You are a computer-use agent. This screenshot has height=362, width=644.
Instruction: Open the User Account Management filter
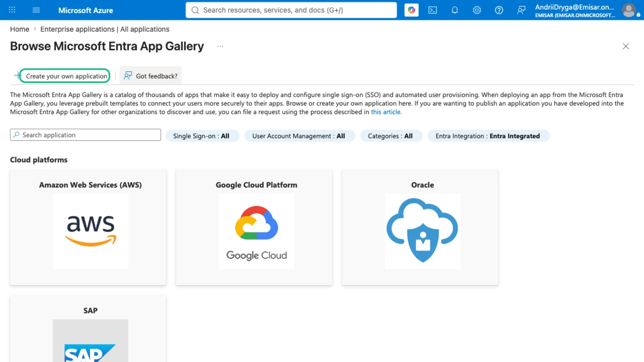pos(299,136)
